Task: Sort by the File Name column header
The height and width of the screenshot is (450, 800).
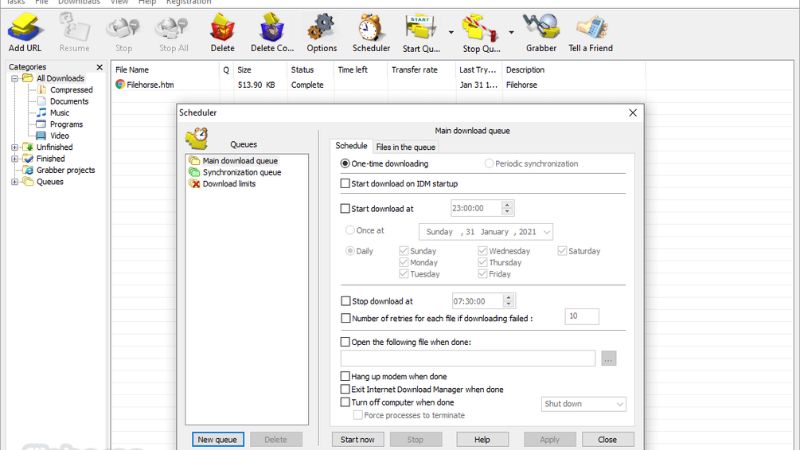Action: coord(166,70)
